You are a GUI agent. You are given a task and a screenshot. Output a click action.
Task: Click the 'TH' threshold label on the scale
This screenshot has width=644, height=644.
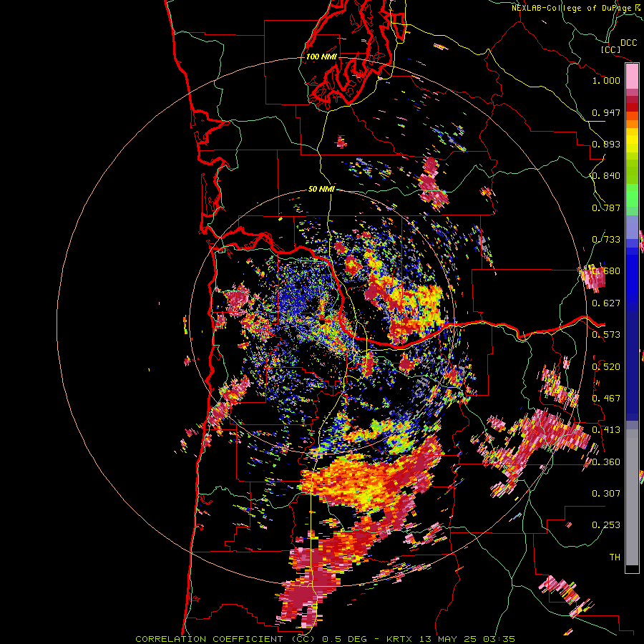615,557
